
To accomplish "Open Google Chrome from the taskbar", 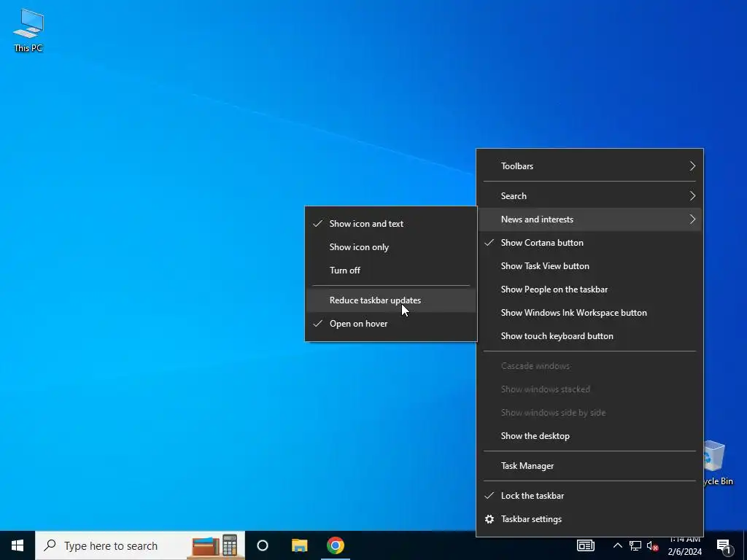I will [x=336, y=545].
